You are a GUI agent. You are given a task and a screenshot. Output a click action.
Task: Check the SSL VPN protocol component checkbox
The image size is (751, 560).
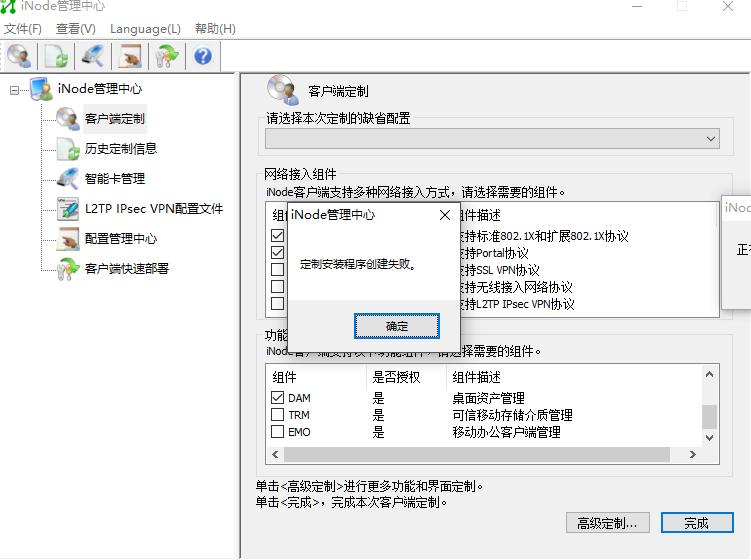[x=277, y=269]
